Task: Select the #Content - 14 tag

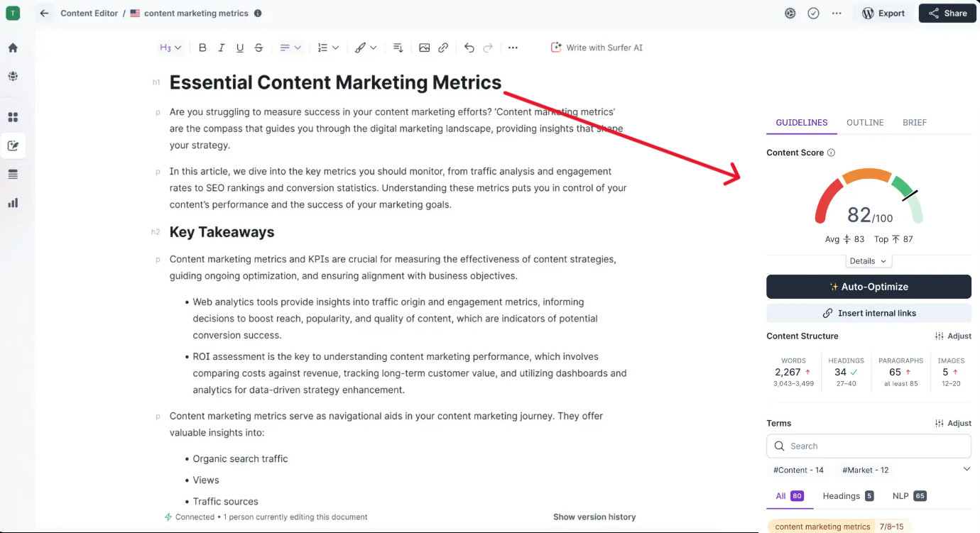Action: point(798,470)
